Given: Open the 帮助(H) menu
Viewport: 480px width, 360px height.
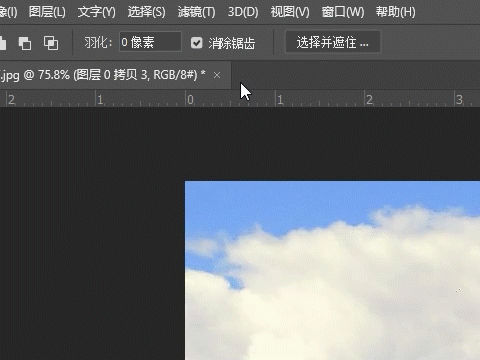Looking at the screenshot, I should 396,12.
